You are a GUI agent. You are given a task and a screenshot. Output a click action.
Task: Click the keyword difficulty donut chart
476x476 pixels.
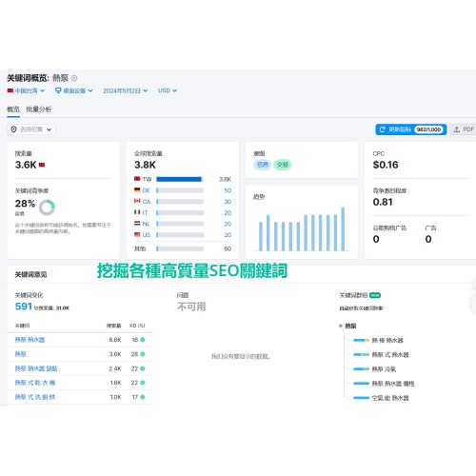point(47,208)
